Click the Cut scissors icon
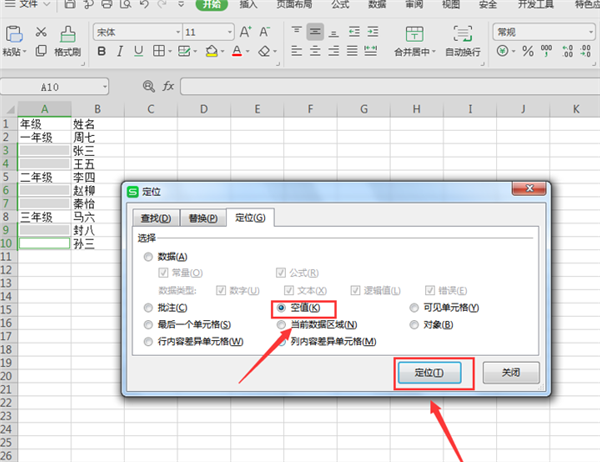The width and height of the screenshot is (600, 462). pyautogui.click(x=41, y=32)
